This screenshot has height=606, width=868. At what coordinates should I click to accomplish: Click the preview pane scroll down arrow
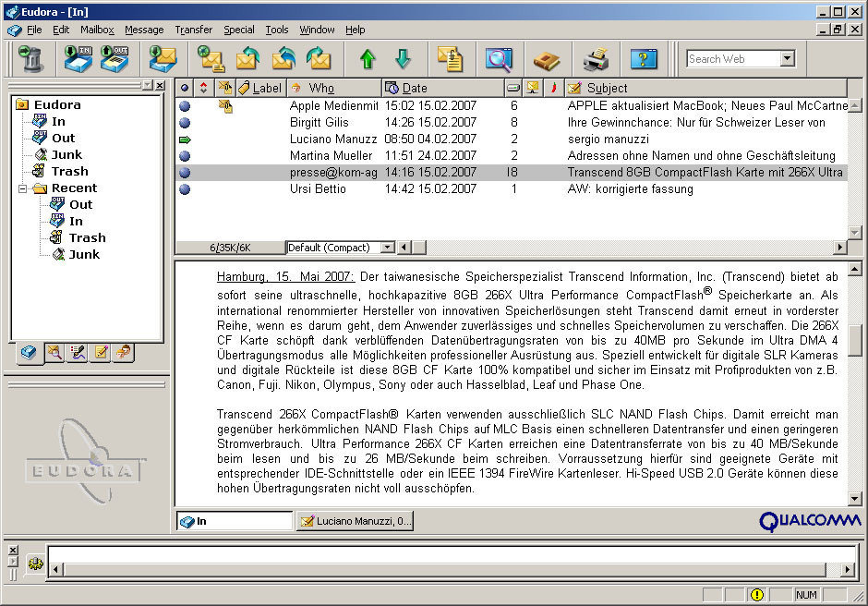coord(855,499)
